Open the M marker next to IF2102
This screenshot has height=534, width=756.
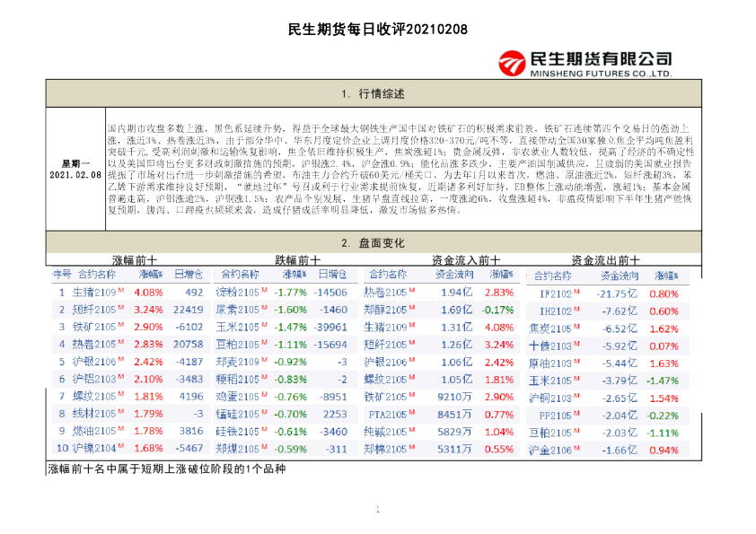click(x=576, y=289)
